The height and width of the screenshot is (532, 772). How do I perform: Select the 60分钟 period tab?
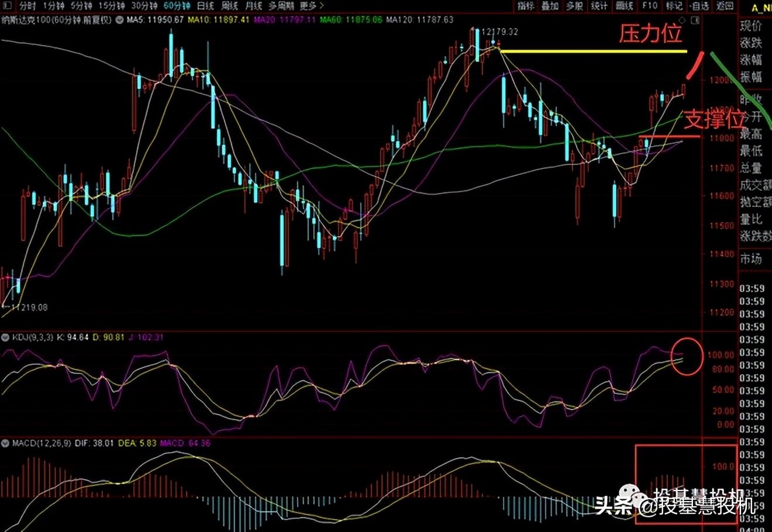click(x=177, y=6)
